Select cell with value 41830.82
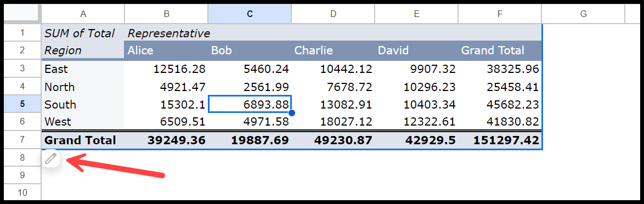 [x=500, y=122]
